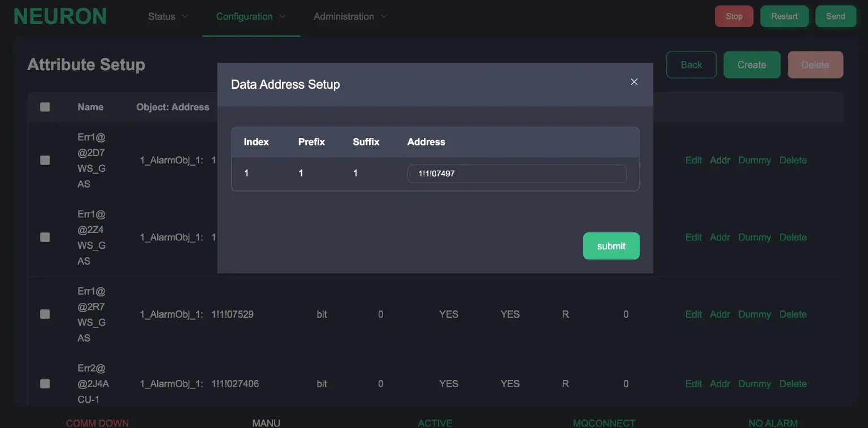Expand the Status dropdown menu
The width and height of the screenshot is (868, 428).
[x=167, y=16]
